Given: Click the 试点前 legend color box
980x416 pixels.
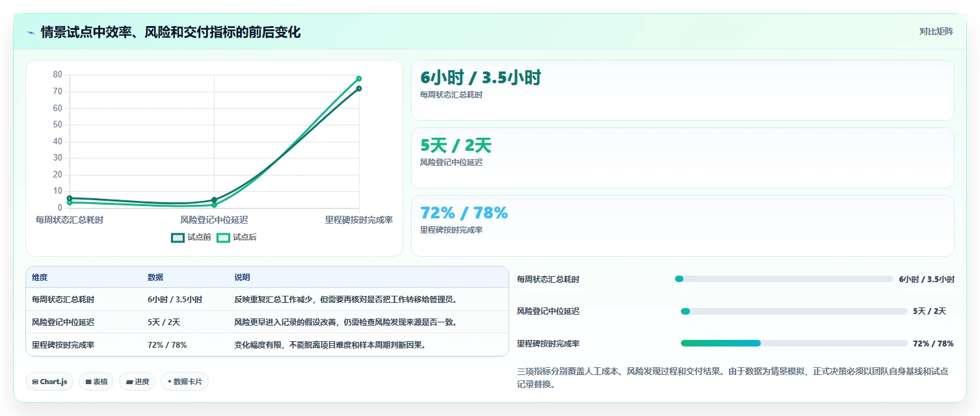Looking at the screenshot, I should coord(178,238).
